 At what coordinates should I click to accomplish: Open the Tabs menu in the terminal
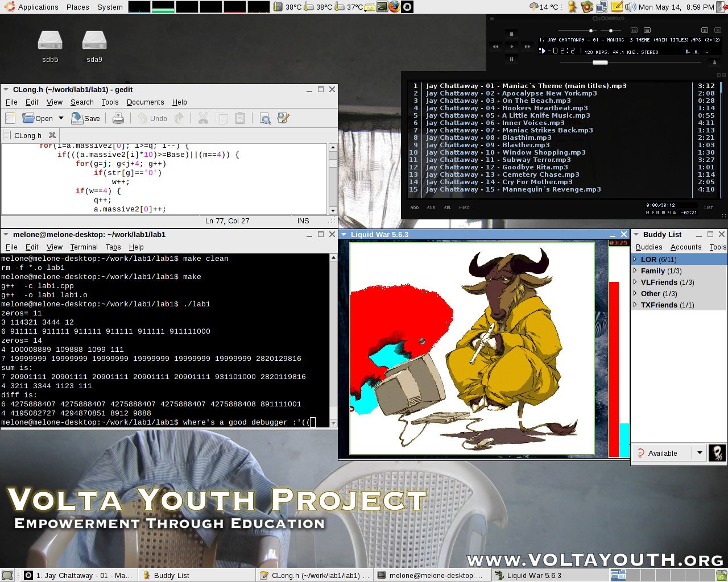[x=113, y=247]
